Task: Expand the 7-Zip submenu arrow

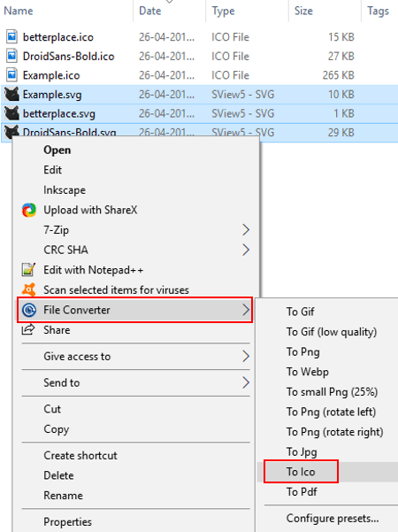Action: pyautogui.click(x=246, y=229)
